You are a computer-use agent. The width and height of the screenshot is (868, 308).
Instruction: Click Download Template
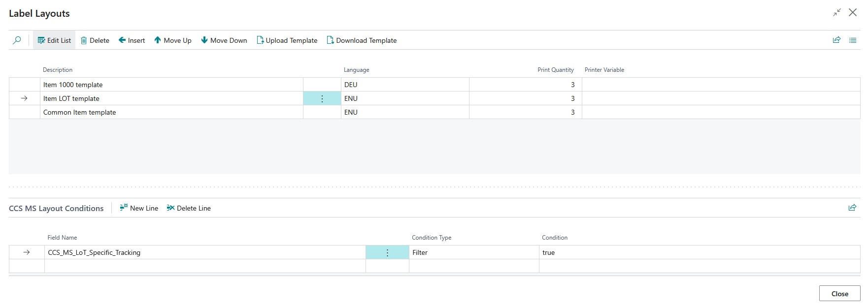[362, 40]
